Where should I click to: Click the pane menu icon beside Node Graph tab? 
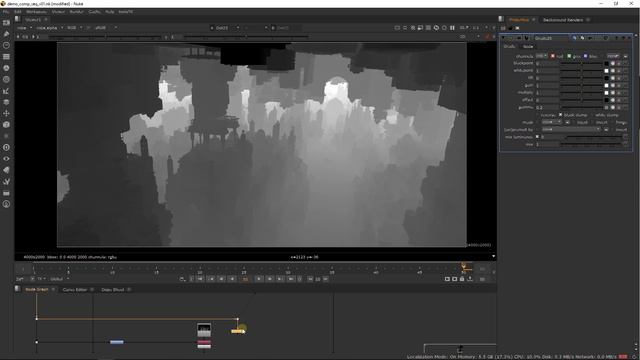17,289
